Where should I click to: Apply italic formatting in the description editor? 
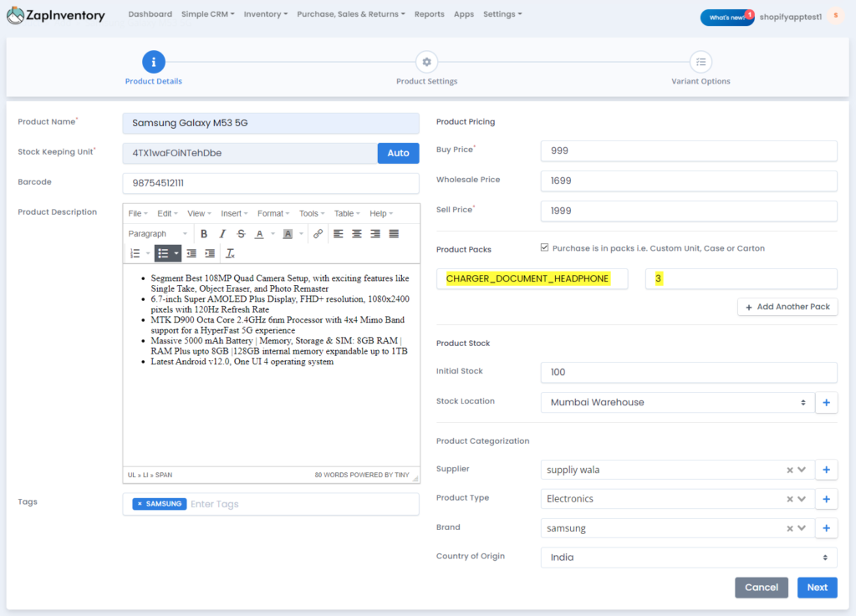222,233
